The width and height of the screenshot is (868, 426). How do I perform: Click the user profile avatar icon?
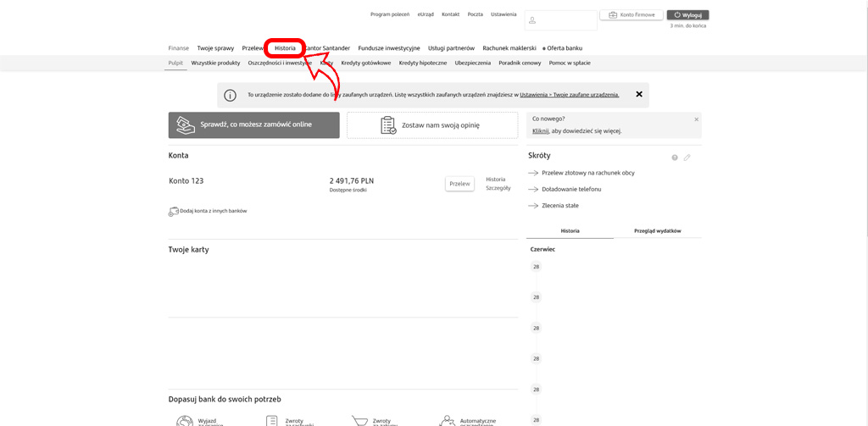(531, 20)
